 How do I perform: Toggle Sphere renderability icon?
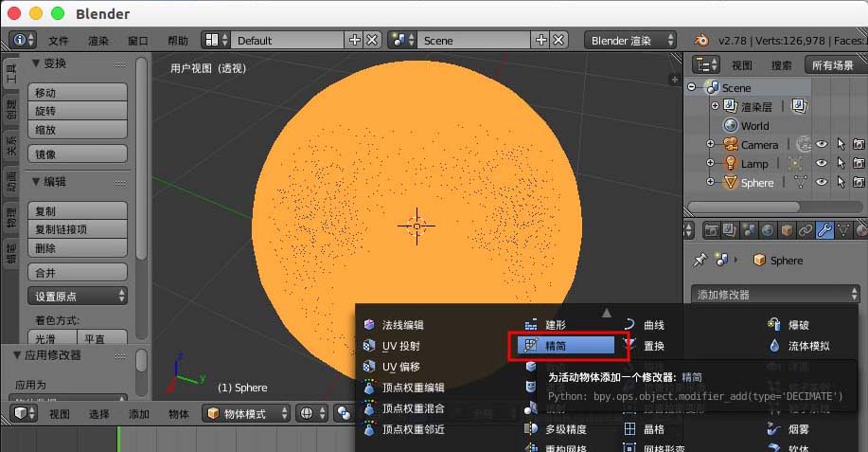[859, 182]
